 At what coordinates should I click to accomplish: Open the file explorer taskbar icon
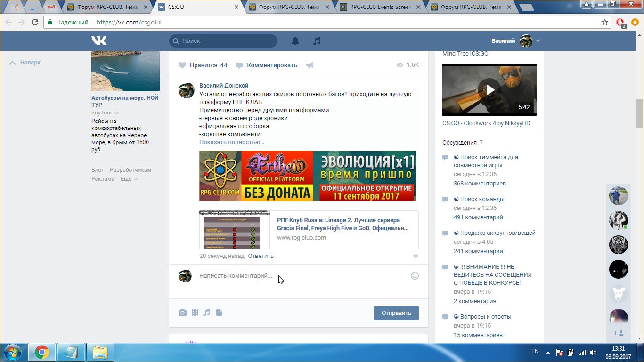[x=100, y=352]
